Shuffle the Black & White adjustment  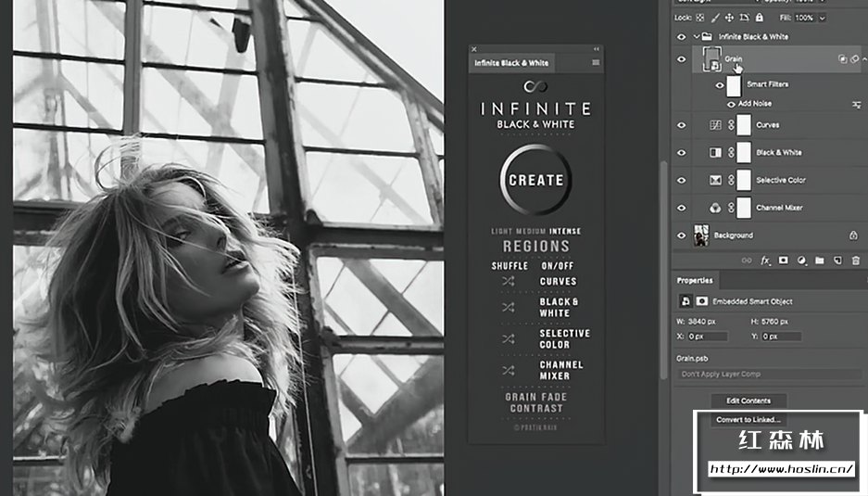[509, 307]
